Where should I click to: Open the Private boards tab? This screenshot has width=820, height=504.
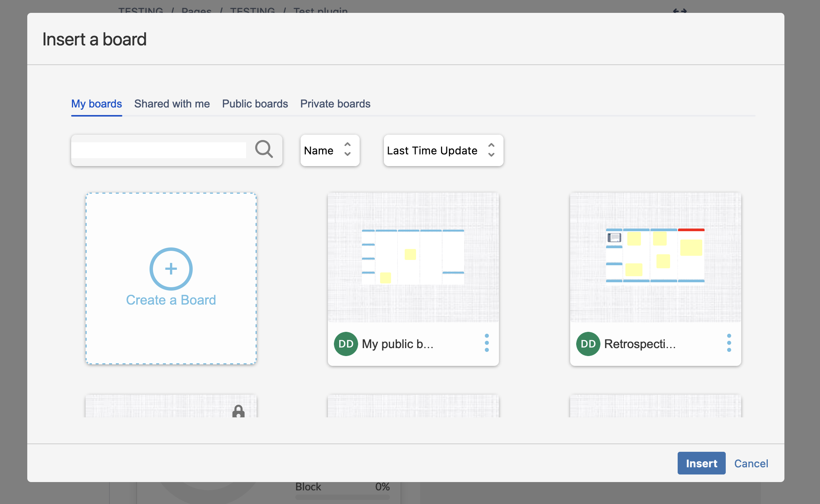tap(335, 104)
